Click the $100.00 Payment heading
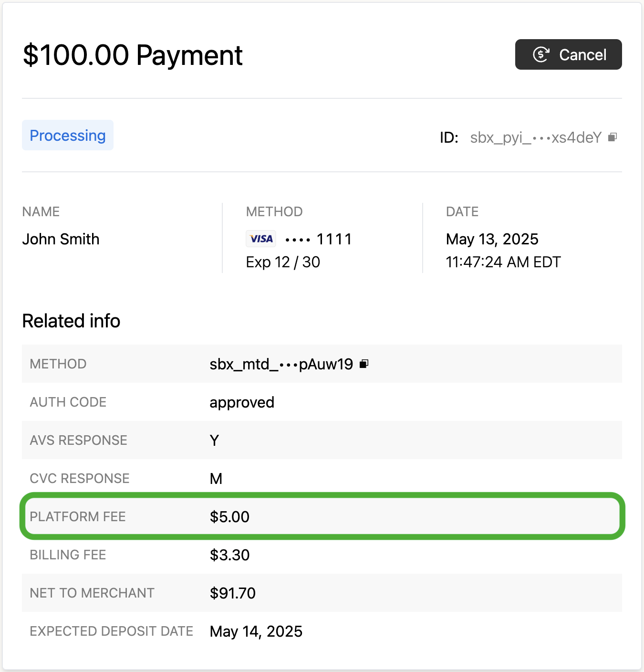 [133, 55]
